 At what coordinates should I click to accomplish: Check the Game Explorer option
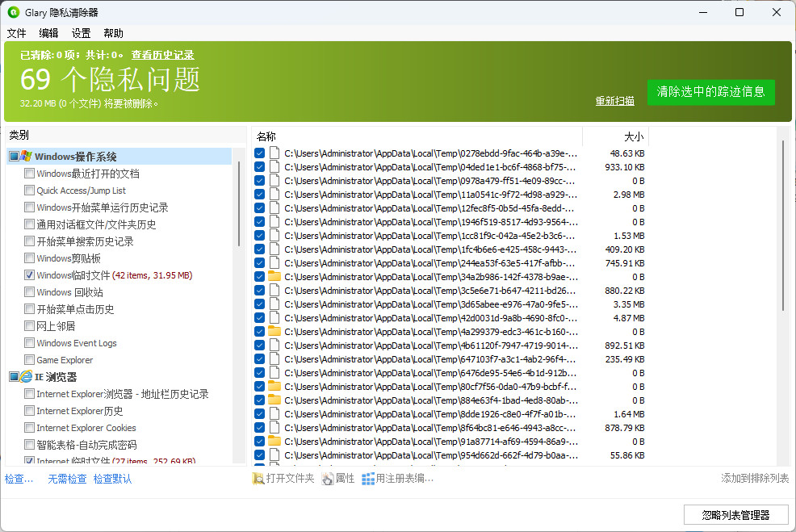click(x=29, y=360)
